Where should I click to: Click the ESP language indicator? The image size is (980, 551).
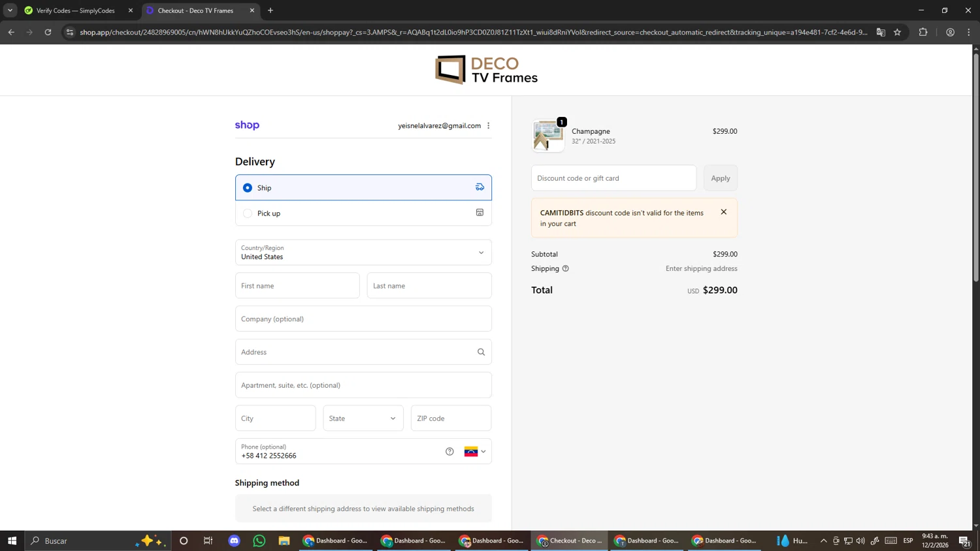coord(908,541)
